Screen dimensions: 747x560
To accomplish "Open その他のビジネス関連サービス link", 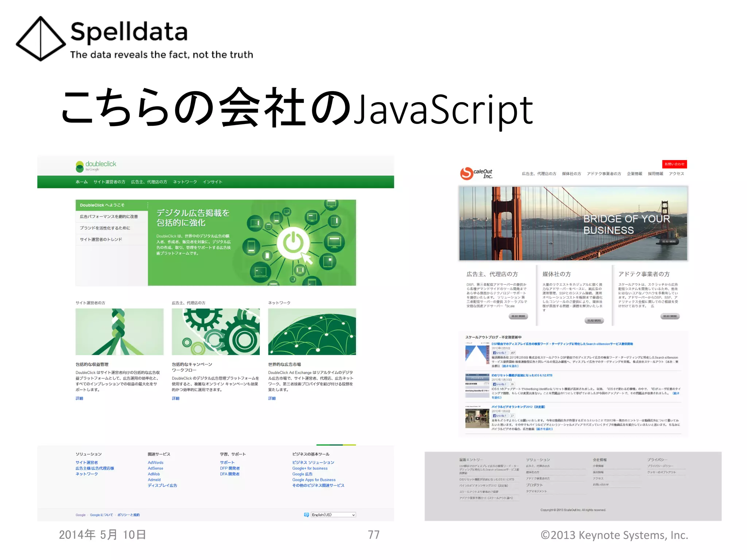I will (318, 486).
